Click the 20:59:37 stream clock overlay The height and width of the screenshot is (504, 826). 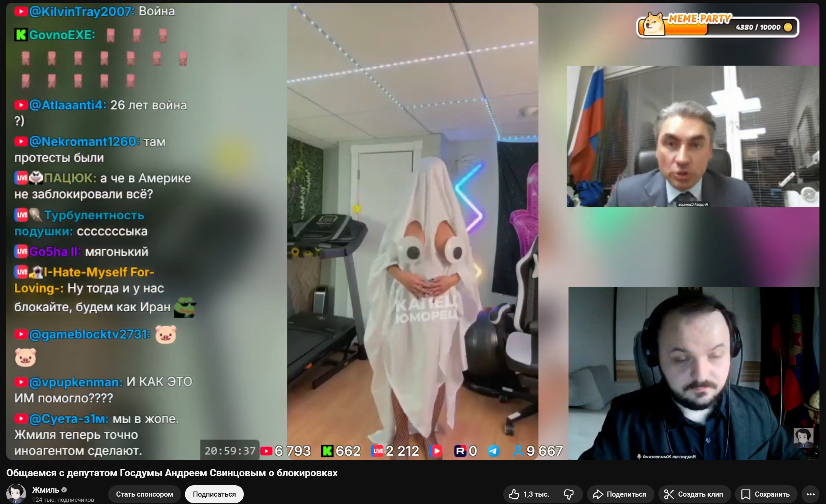coord(230,451)
